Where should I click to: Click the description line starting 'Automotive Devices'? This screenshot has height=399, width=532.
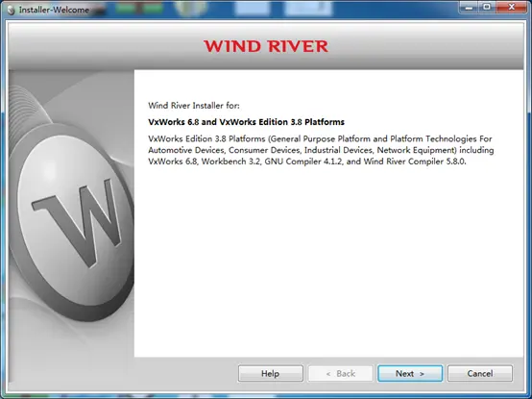coord(321,150)
